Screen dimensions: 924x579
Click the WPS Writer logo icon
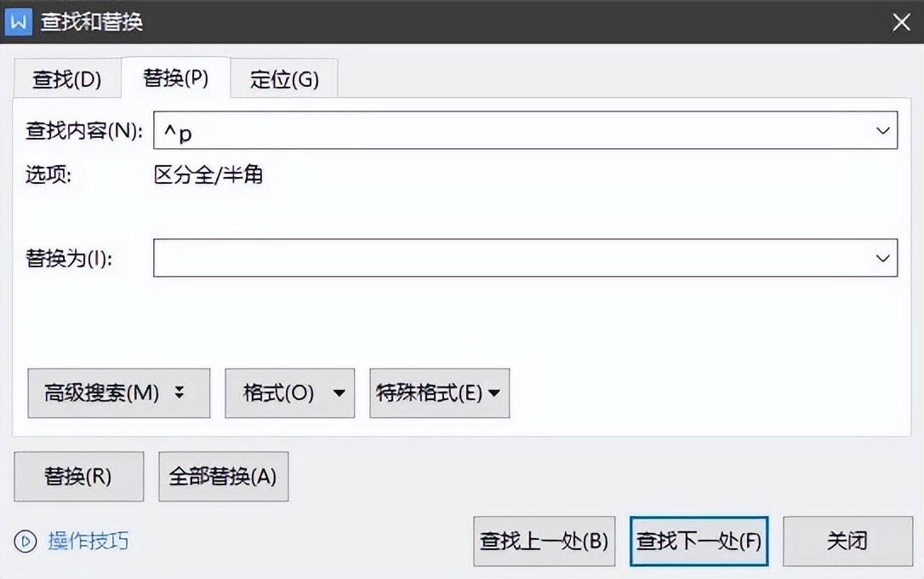(x=18, y=21)
